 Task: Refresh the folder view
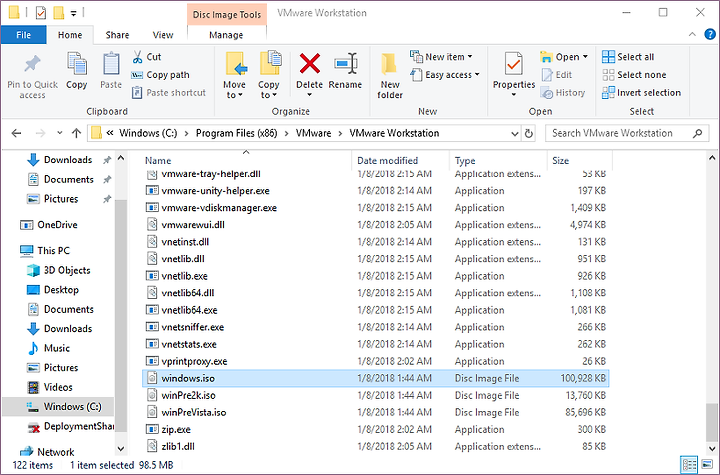(x=529, y=134)
